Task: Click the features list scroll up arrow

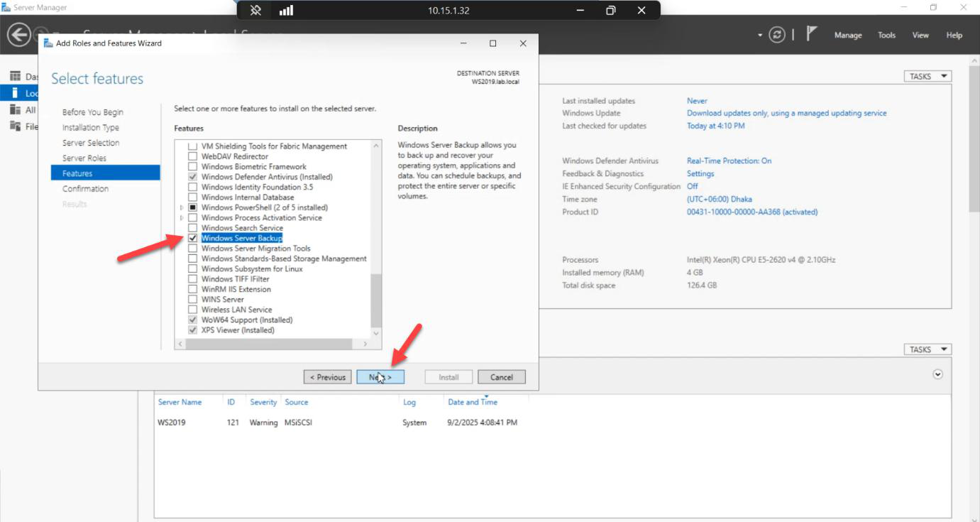Action: coord(376,146)
